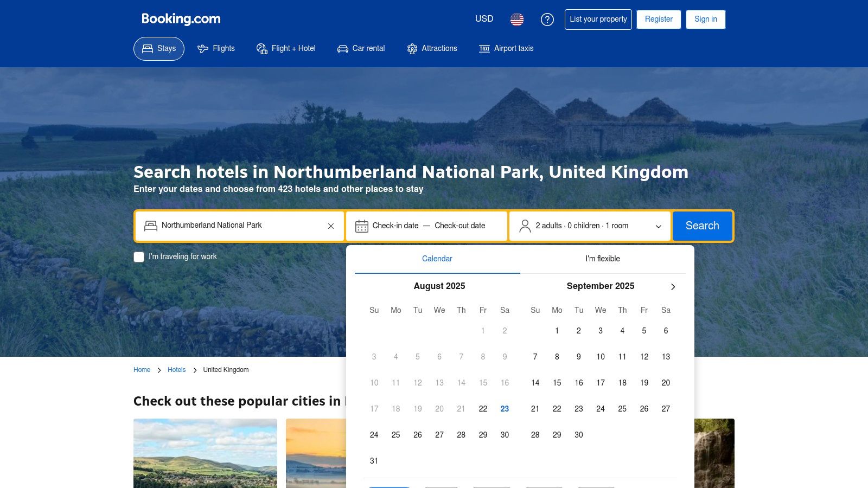The width and height of the screenshot is (868, 488).
Task: Select the Flights tab
Action: pos(216,48)
